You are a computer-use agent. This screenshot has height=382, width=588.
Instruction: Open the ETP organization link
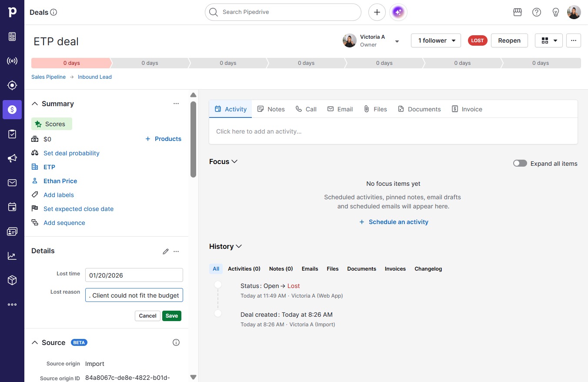[x=49, y=167]
